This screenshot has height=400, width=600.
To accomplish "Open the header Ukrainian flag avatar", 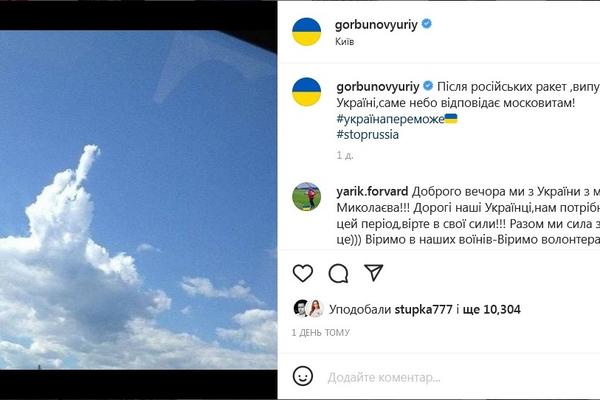I will tap(307, 32).
